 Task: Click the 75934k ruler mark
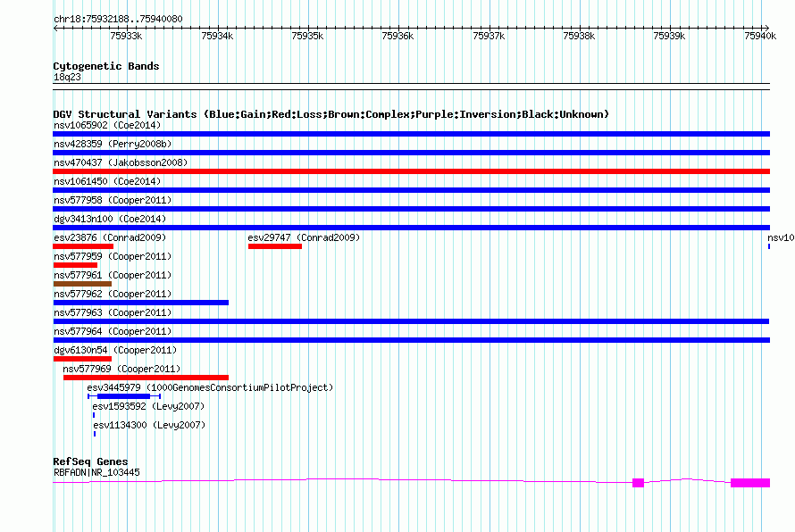point(217,36)
